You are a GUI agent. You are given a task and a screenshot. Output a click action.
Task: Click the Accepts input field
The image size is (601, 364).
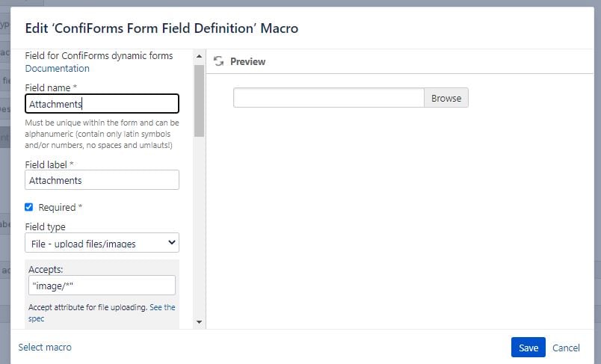click(x=102, y=286)
